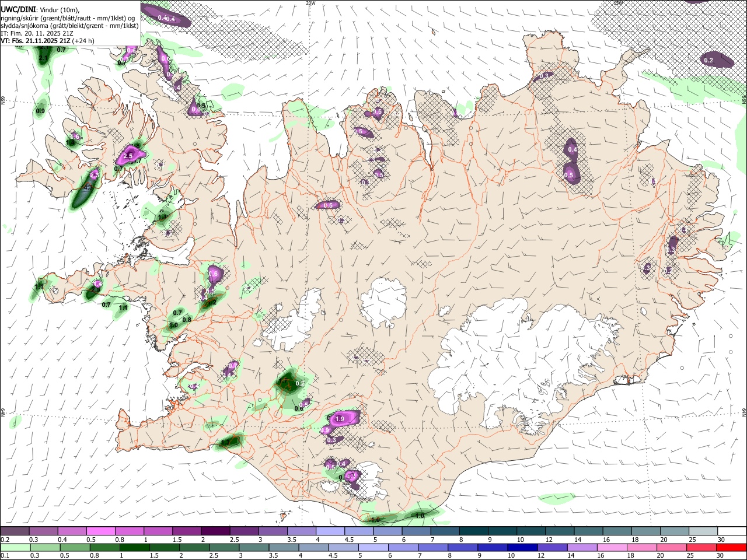This screenshot has height=560, width=747.
Task: Click the 2.5 snowfall value in the Westfjords
Action: [x=129, y=155]
